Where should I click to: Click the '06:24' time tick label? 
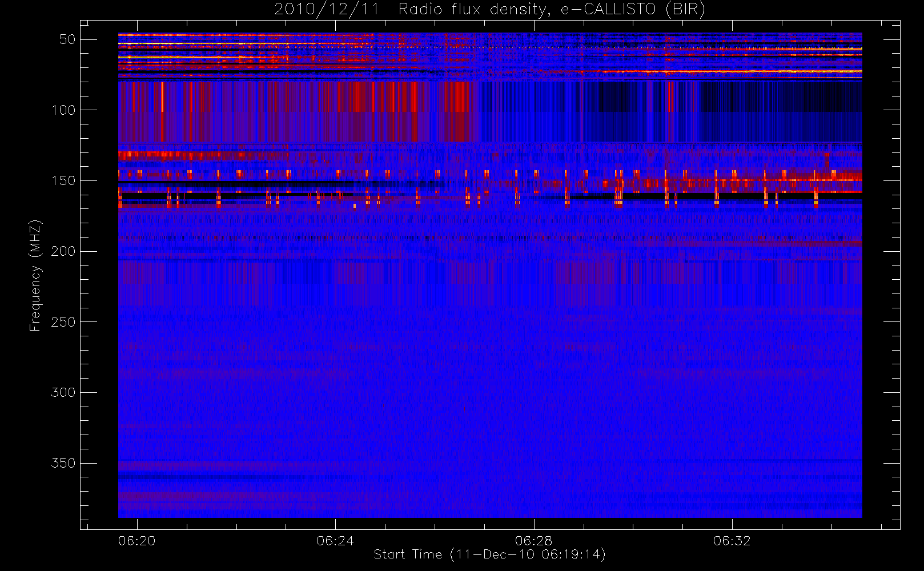pyautogui.click(x=335, y=541)
